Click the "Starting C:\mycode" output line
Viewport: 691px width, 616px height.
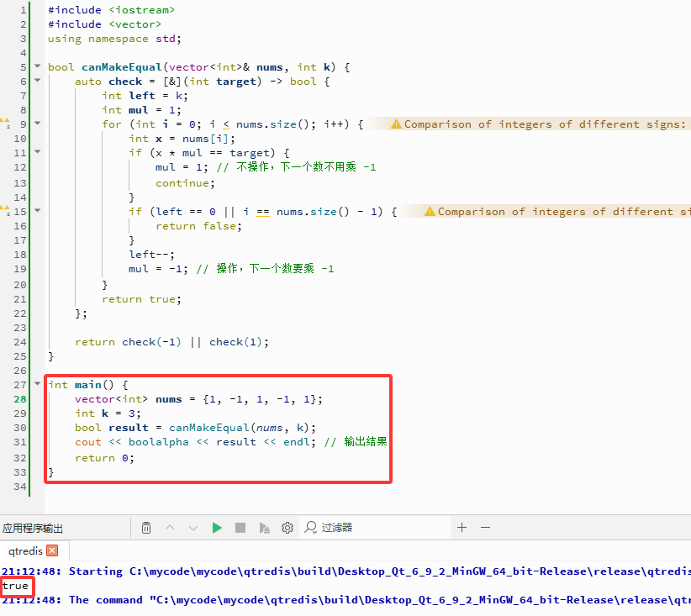pyautogui.click(x=346, y=571)
